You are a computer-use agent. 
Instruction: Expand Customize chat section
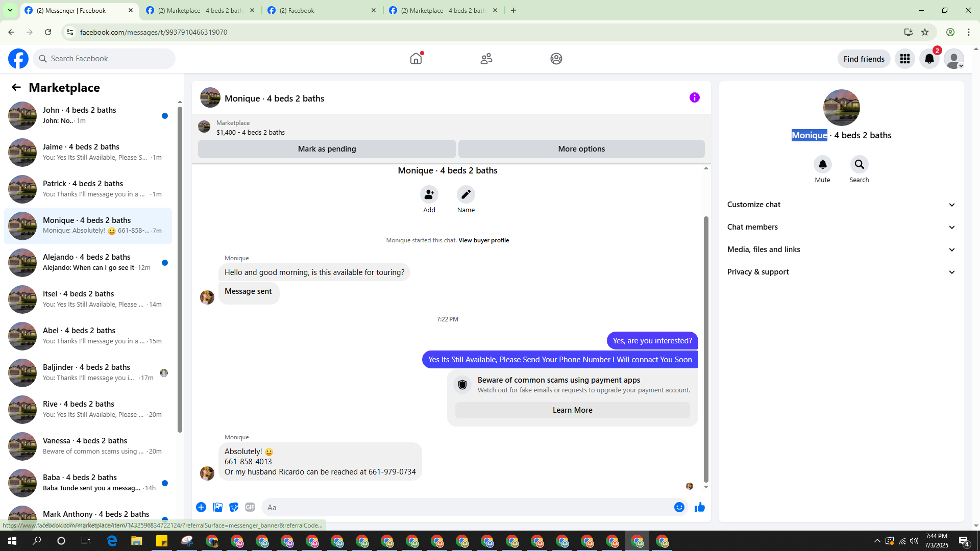(841, 205)
